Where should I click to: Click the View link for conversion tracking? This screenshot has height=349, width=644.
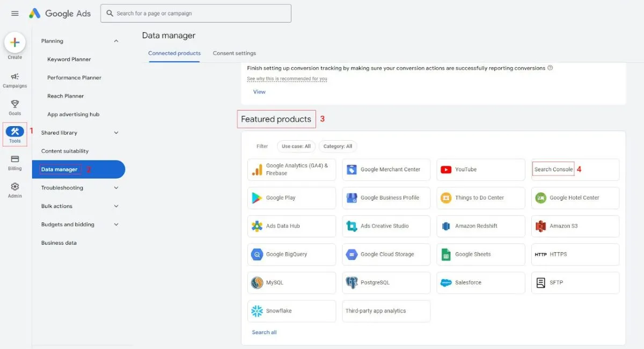(x=259, y=92)
